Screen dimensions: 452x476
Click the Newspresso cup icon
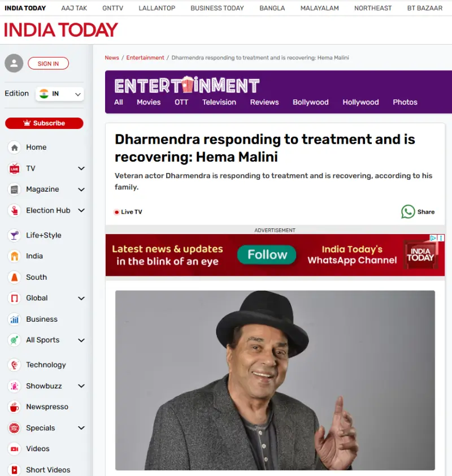click(14, 407)
